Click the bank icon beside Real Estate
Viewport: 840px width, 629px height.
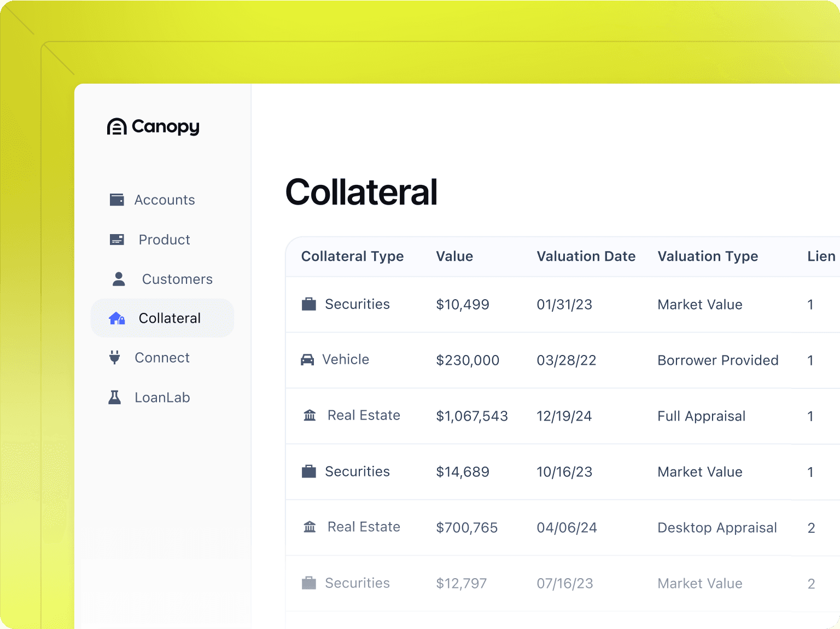click(x=310, y=415)
